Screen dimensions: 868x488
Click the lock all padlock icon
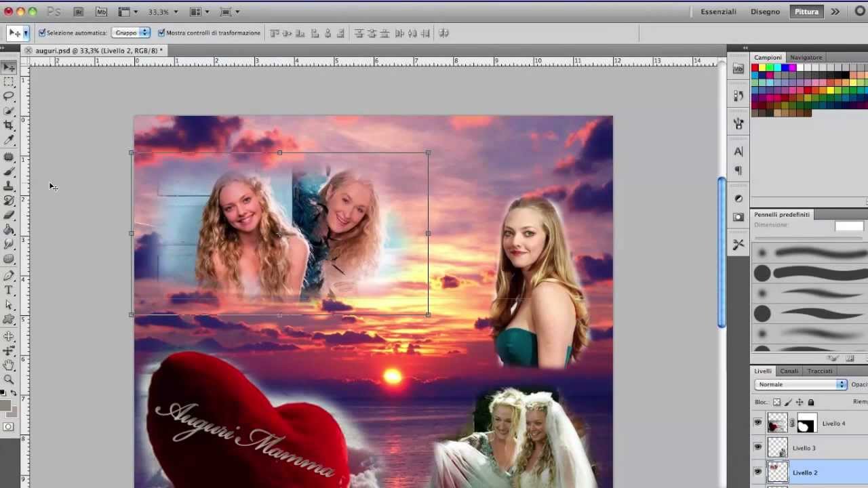coord(810,402)
